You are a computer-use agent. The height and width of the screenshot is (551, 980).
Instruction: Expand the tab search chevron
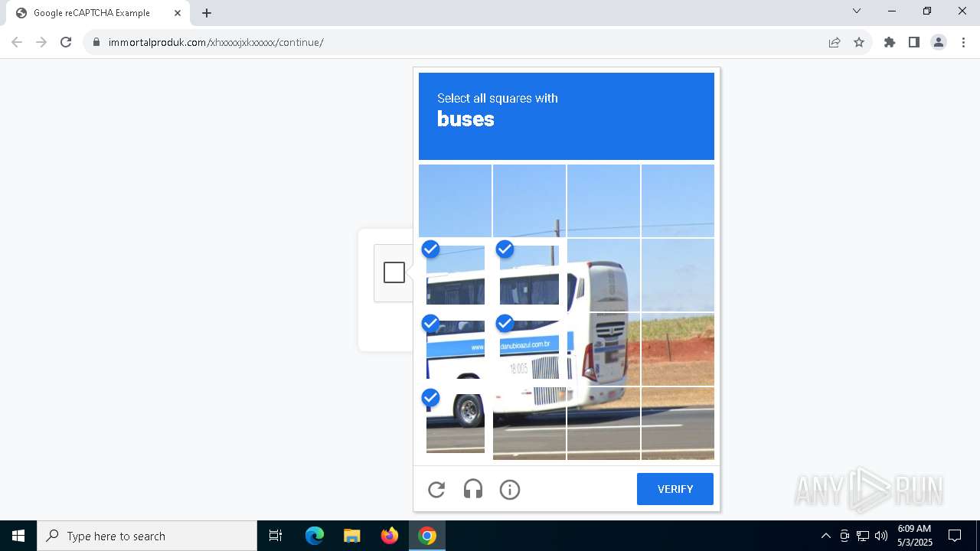857,11
